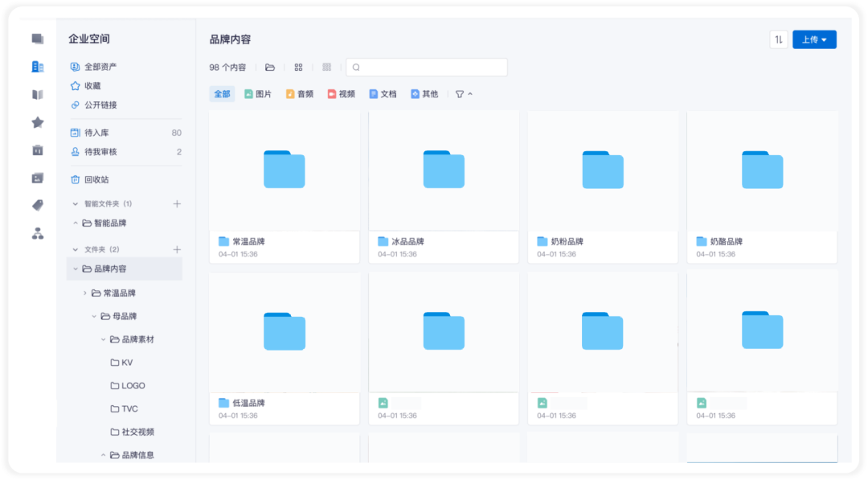Viewport: 868px width, 480px height.
Task: Select the enterprise building icon in left rail
Action: tap(38, 67)
